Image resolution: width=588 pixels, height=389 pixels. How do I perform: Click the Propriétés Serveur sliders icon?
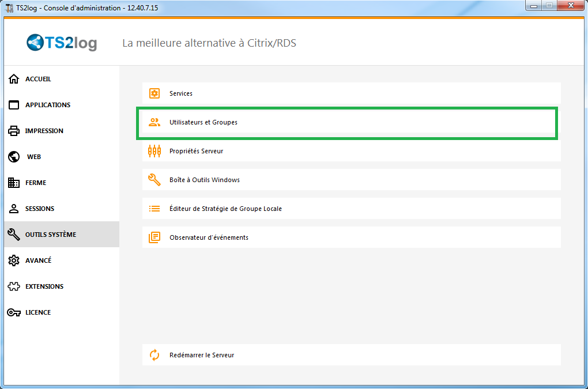tap(154, 151)
